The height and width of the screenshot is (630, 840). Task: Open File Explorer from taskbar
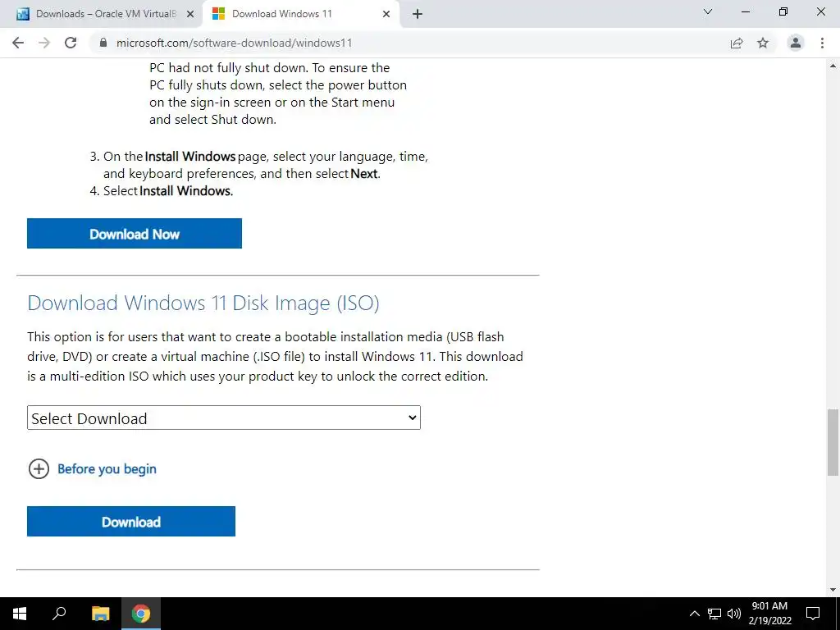pos(100,614)
